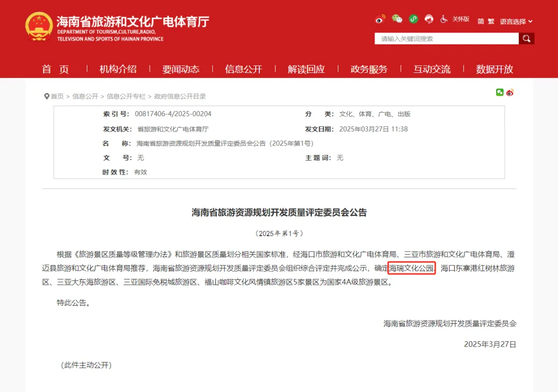Image resolution: width=558 pixels, height=392 pixels.
Task: Click the signature 海南省旅游资源规划开发质量评定委员会
Action: pyautogui.click(x=450, y=323)
